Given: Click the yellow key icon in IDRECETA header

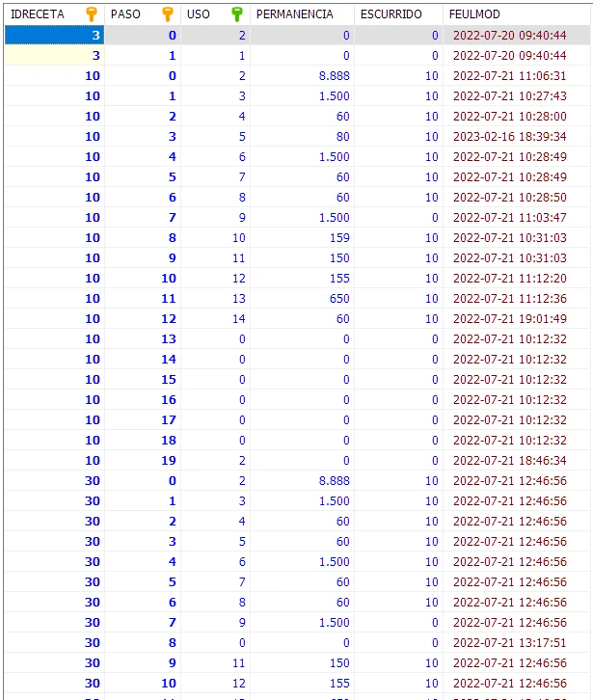Looking at the screenshot, I should point(92,14).
